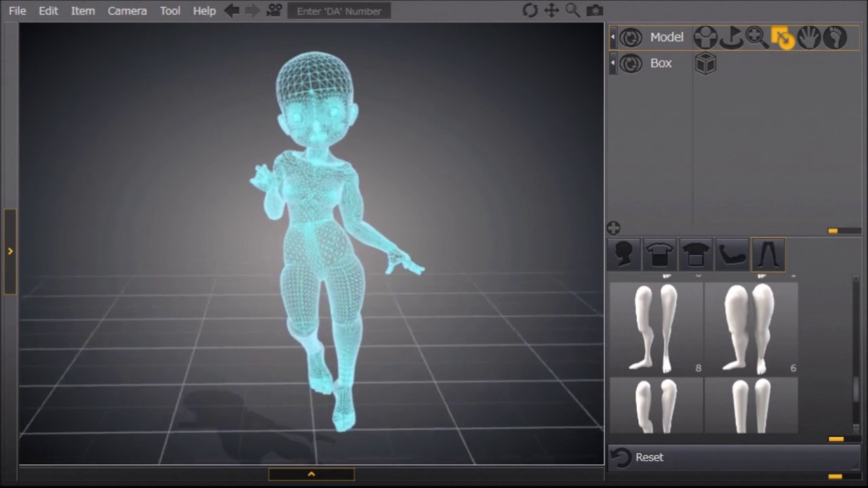The height and width of the screenshot is (488, 868).
Task: Click the snapshot camera icon
Action: tap(595, 10)
